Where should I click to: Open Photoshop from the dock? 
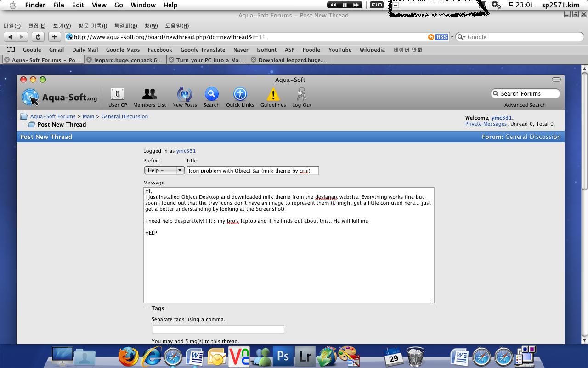283,356
